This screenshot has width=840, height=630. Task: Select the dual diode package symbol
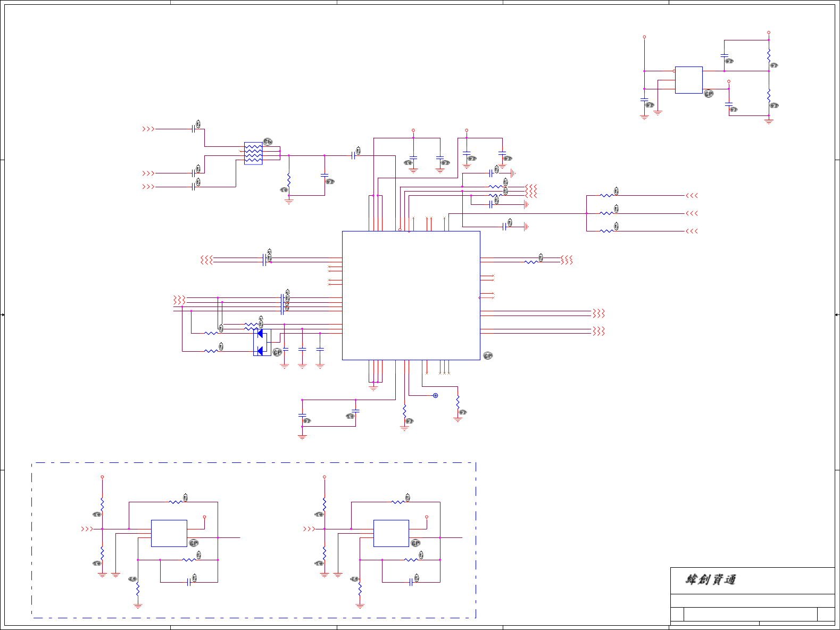point(262,342)
